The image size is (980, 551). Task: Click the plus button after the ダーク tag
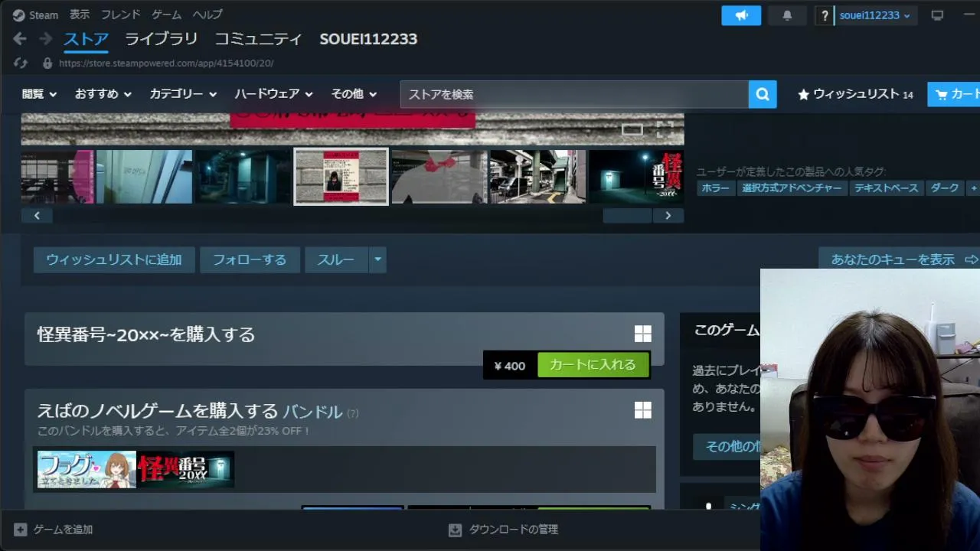click(973, 187)
